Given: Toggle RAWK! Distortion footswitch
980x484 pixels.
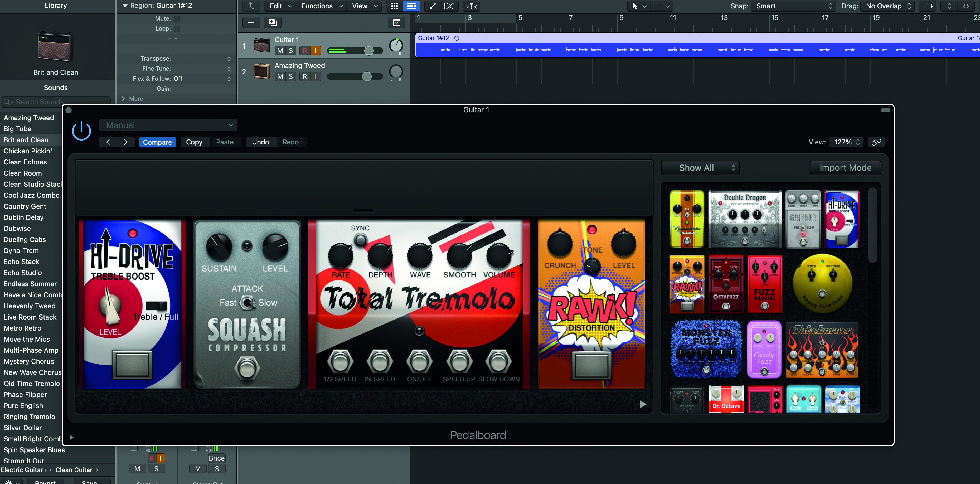Looking at the screenshot, I should 591,365.
